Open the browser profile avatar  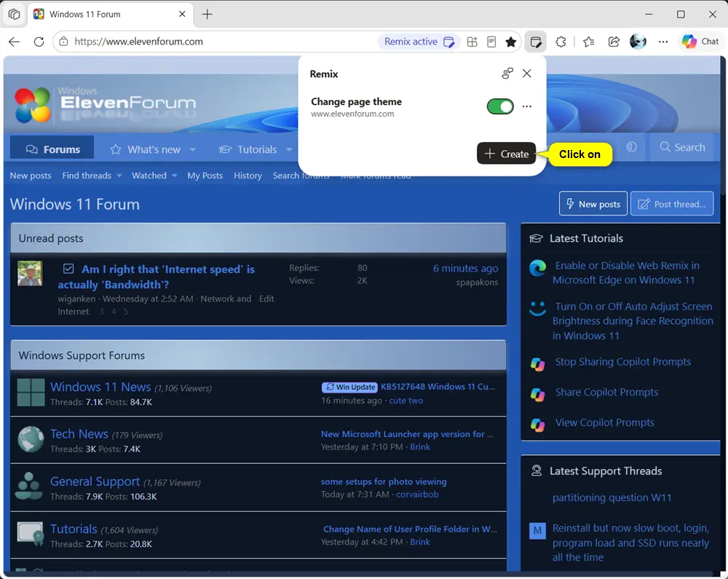(638, 42)
